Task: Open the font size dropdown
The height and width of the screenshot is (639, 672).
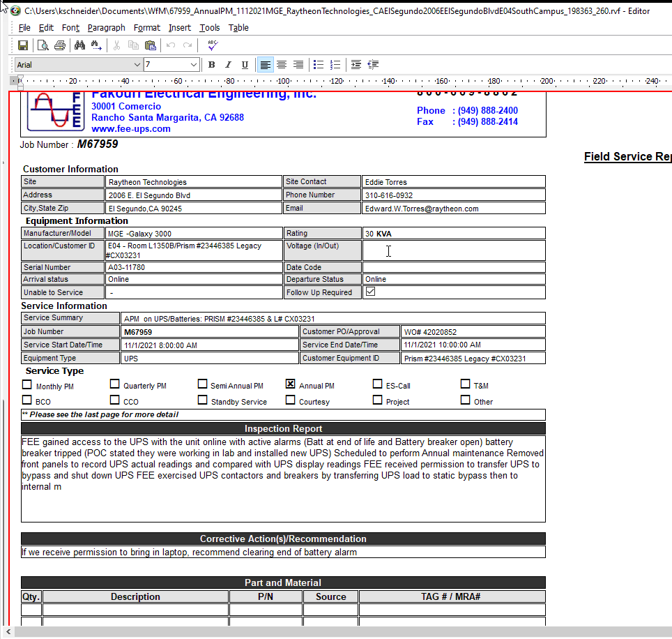Action: coord(193,65)
